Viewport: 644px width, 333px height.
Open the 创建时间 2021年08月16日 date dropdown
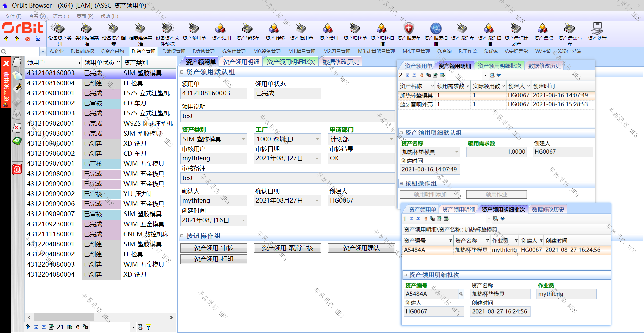(x=243, y=220)
